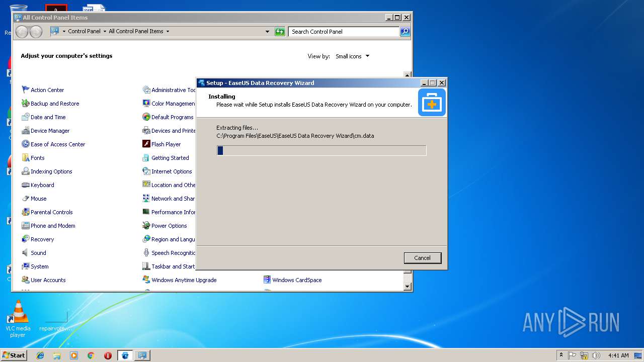The image size is (644, 362).
Task: Open Chrome from the taskbar
Action: (91, 355)
